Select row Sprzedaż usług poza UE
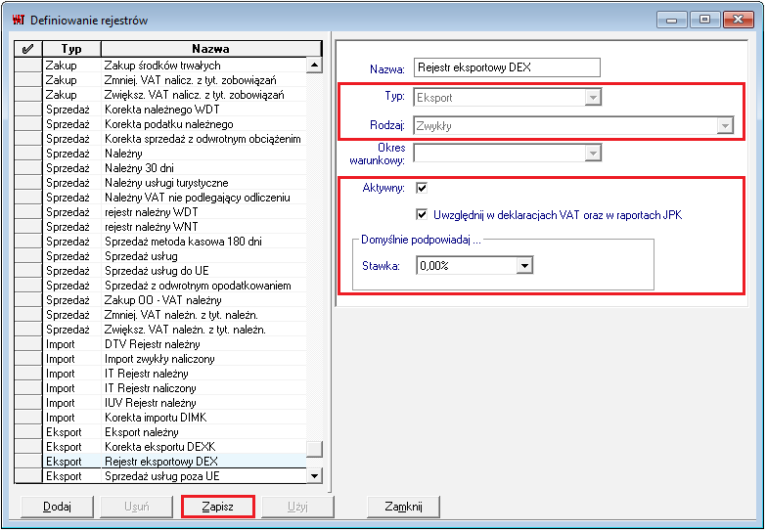This screenshot has width=767, height=532. (x=160, y=475)
